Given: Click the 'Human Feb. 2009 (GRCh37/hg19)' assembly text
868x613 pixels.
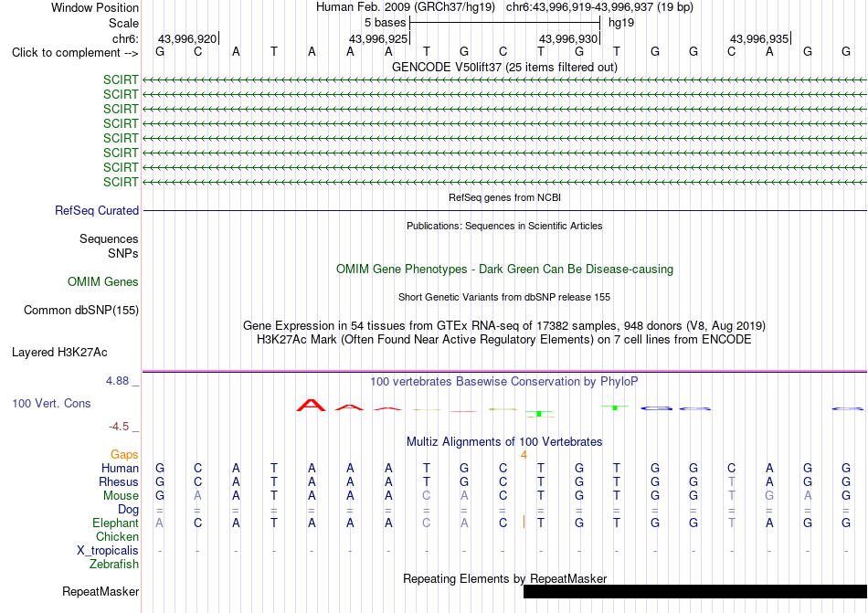Looking at the screenshot, I should tap(406, 7).
